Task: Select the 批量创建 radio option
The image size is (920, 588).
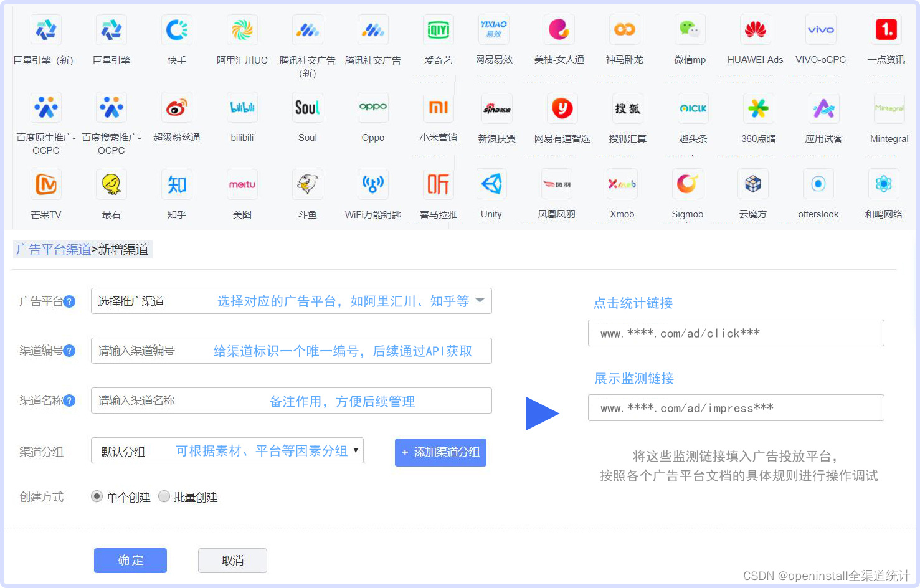Action: point(164,496)
